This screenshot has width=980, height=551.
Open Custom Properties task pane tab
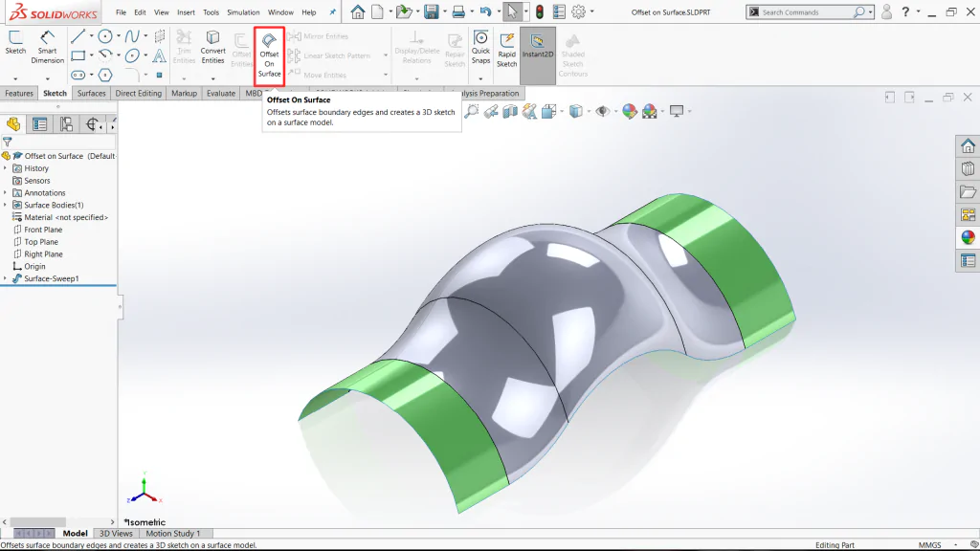[x=969, y=260]
